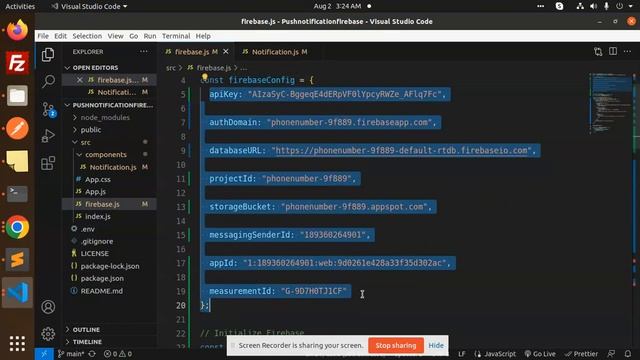Close firebase.js in Open Editors list
The width and height of the screenshot is (640, 360).
coord(80,80)
